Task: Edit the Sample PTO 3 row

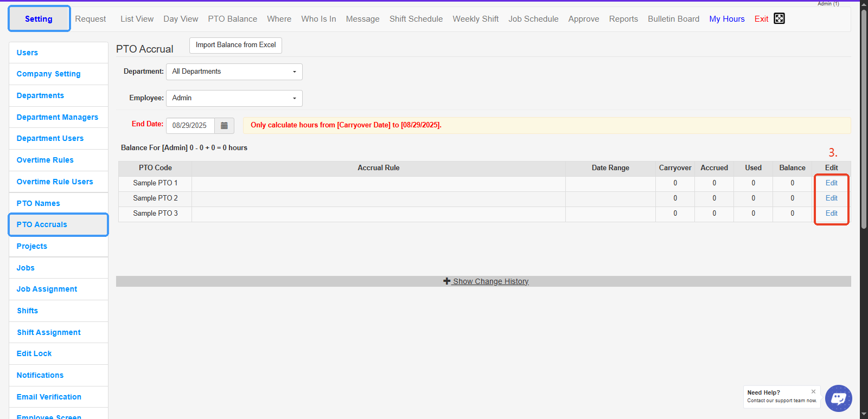Action: [831, 214]
